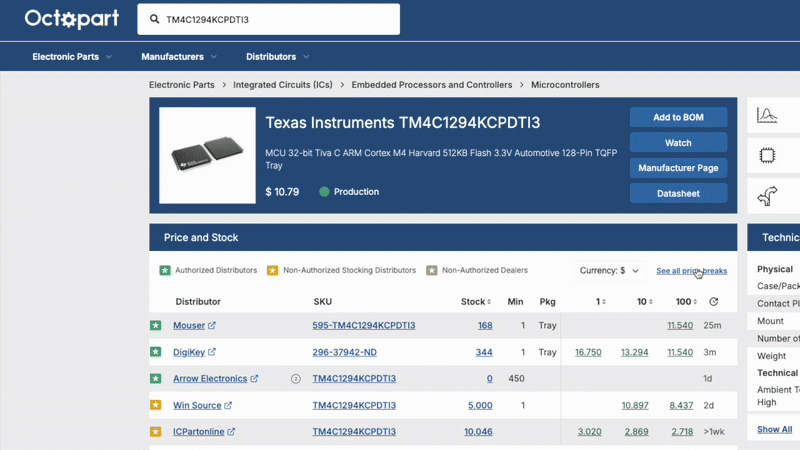Click DigiKey price 16.750
Image resolution: width=800 pixels, height=450 pixels.
pos(588,352)
